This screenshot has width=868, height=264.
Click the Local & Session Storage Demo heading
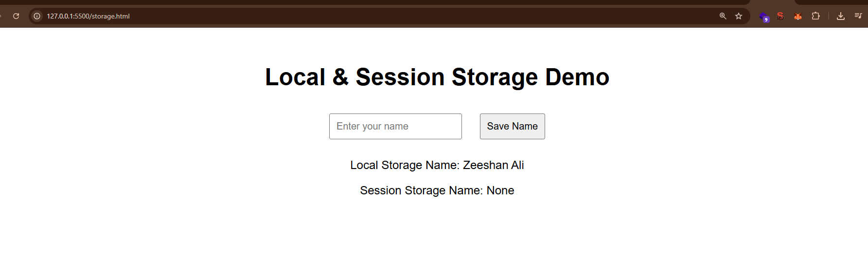click(437, 77)
